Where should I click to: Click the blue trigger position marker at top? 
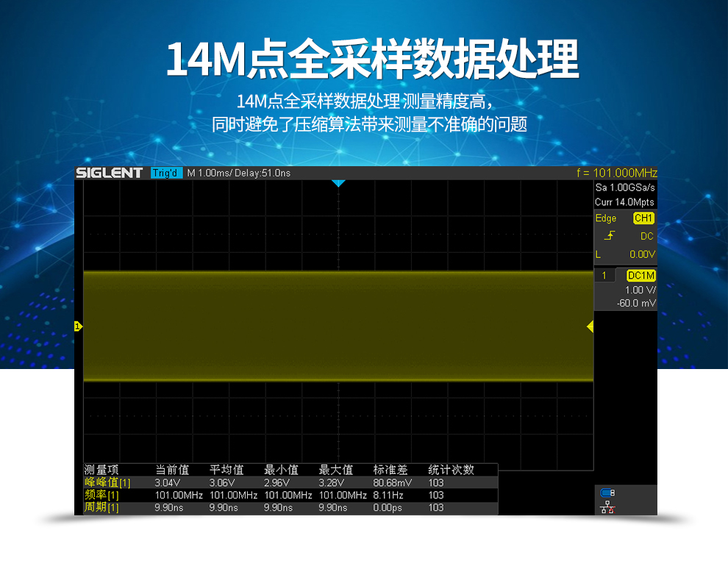[338, 183]
